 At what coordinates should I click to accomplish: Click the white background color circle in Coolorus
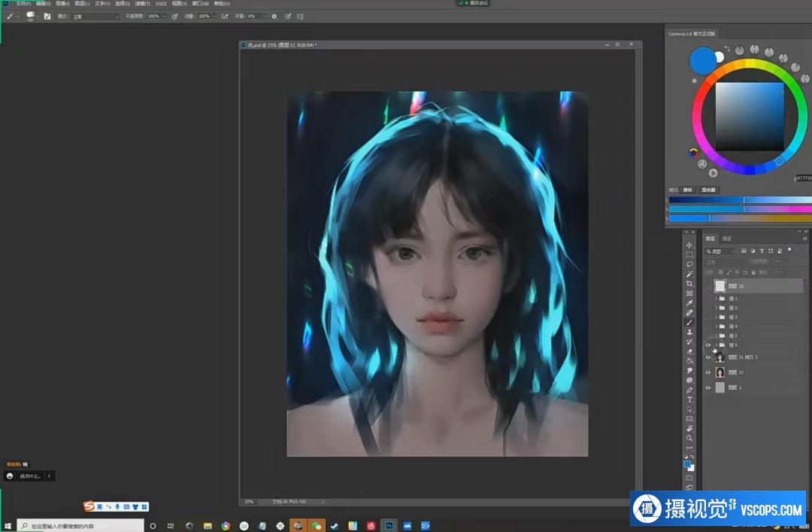[x=720, y=57]
